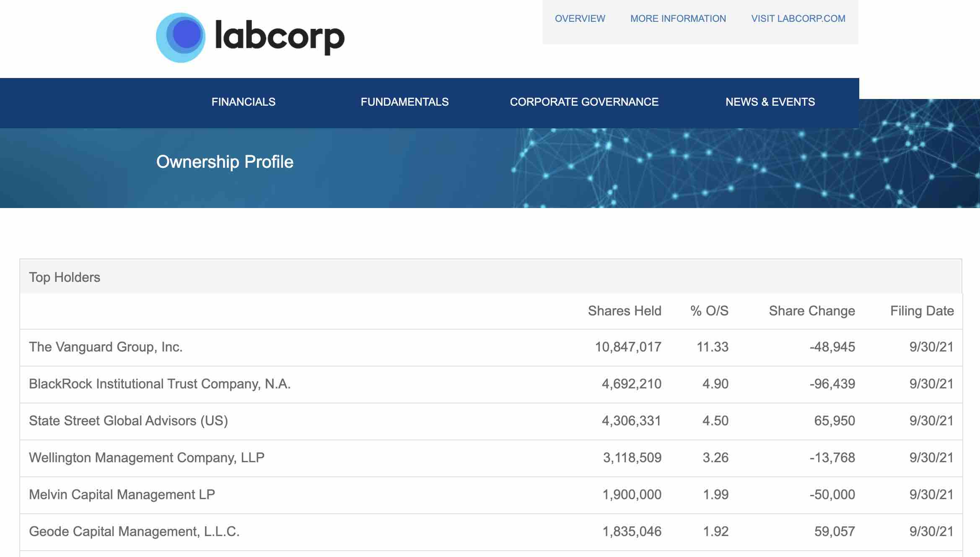Click Geode percentage 1.92
This screenshot has height=557, width=980.
point(716,531)
